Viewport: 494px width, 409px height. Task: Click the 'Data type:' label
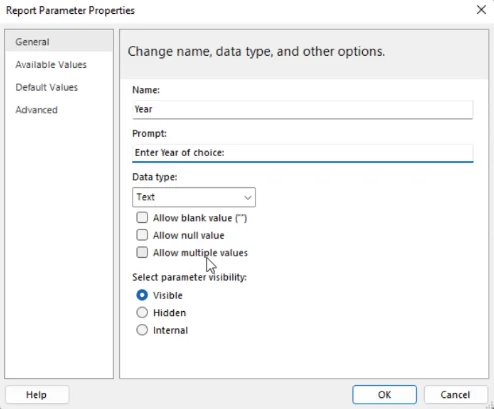click(155, 177)
